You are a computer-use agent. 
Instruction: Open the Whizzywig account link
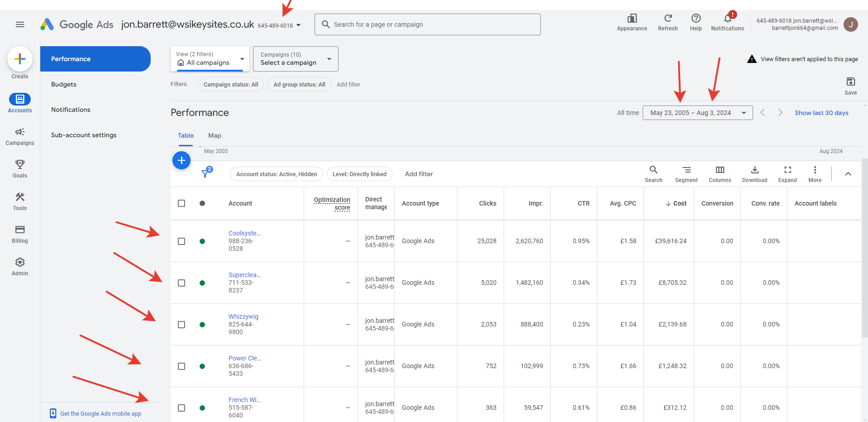[243, 316]
